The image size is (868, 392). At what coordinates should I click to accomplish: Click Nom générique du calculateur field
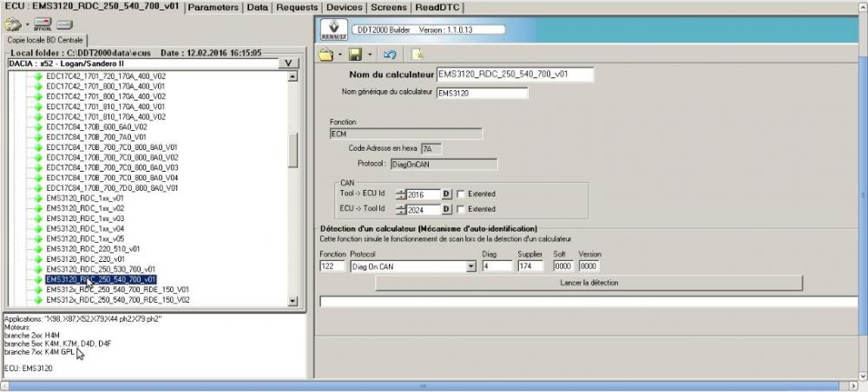[482, 93]
